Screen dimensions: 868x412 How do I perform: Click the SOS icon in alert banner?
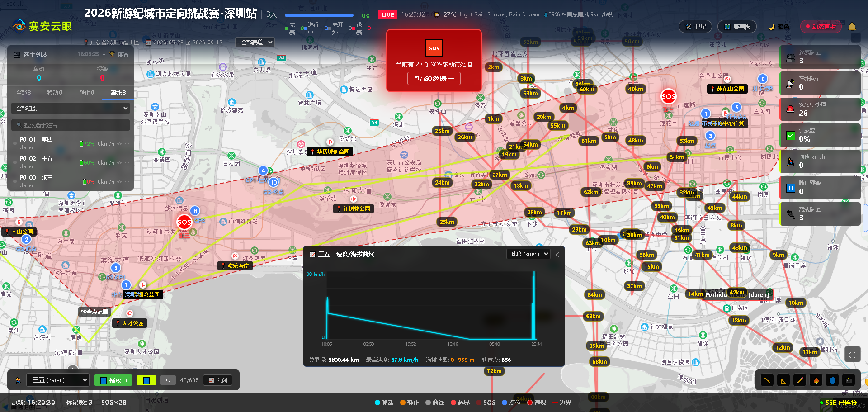coord(434,48)
